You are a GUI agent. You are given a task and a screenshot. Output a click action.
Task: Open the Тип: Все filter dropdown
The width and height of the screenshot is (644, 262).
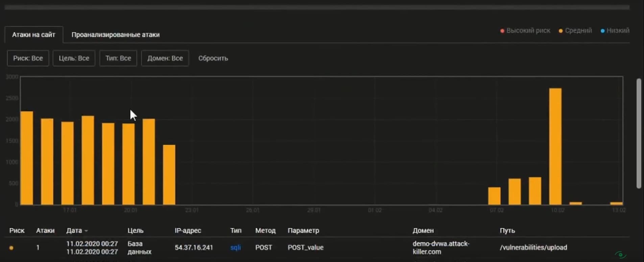tap(118, 58)
